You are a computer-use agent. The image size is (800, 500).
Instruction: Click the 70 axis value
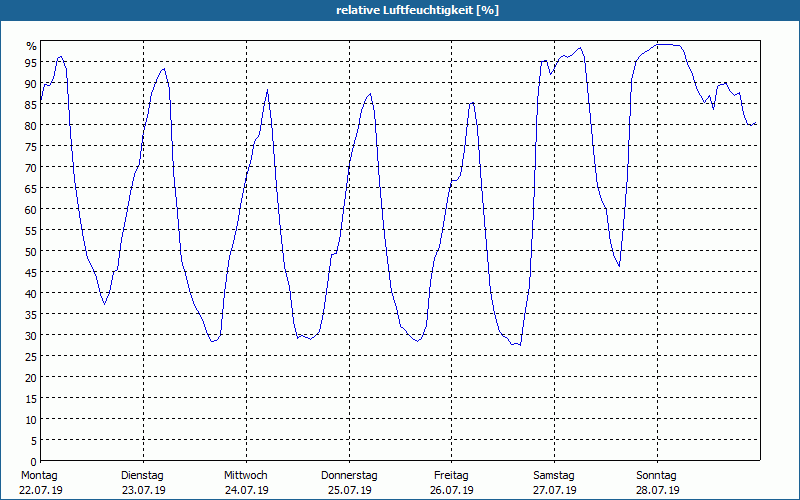[31, 168]
